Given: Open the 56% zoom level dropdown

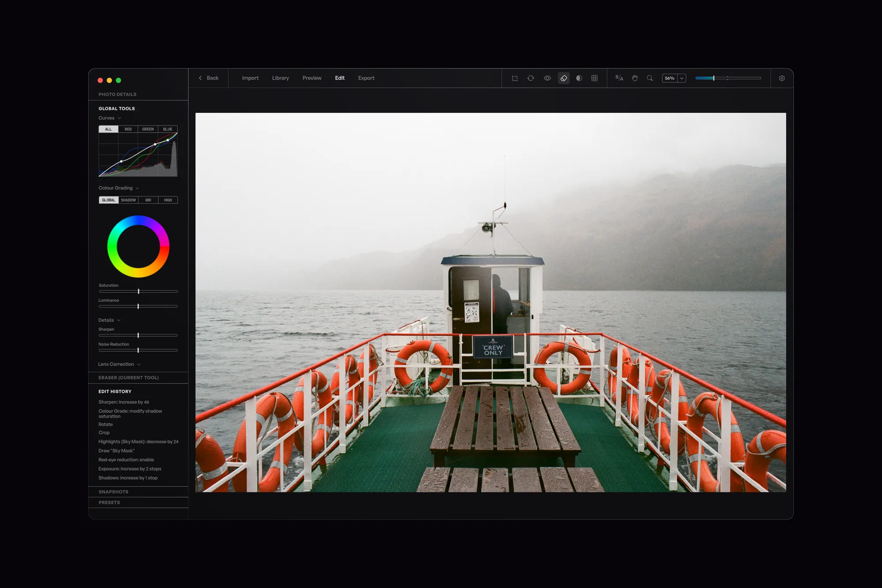Looking at the screenshot, I should point(682,78).
